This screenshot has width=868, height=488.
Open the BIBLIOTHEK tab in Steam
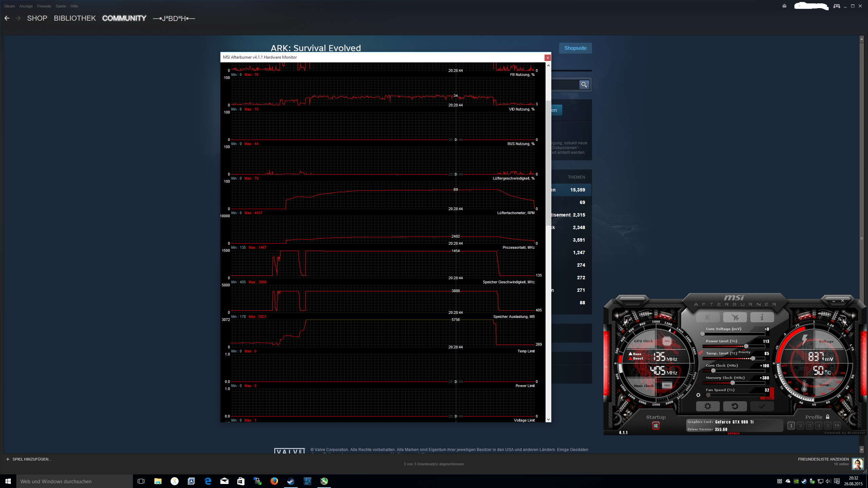[x=75, y=18]
